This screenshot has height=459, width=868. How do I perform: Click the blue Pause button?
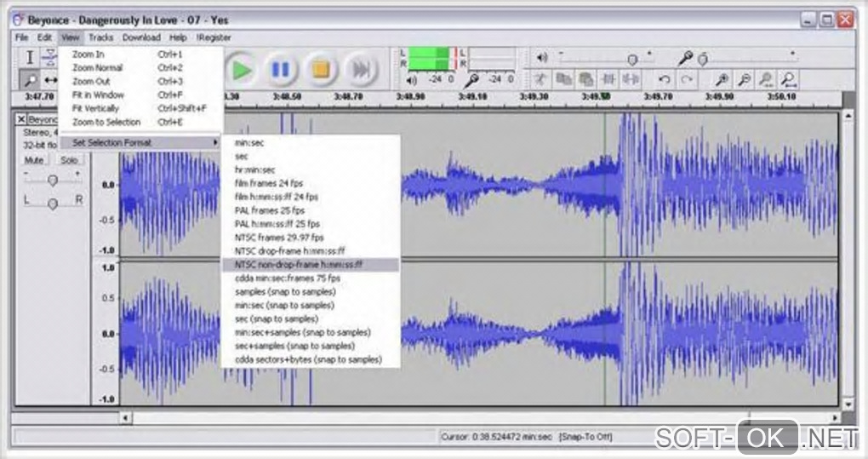pos(281,70)
